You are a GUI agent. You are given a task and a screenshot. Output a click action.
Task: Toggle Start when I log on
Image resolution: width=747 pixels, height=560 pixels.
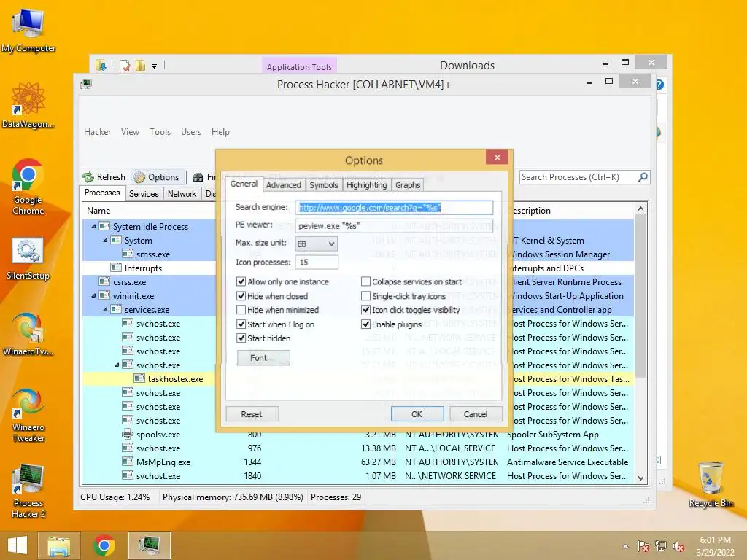click(x=241, y=324)
